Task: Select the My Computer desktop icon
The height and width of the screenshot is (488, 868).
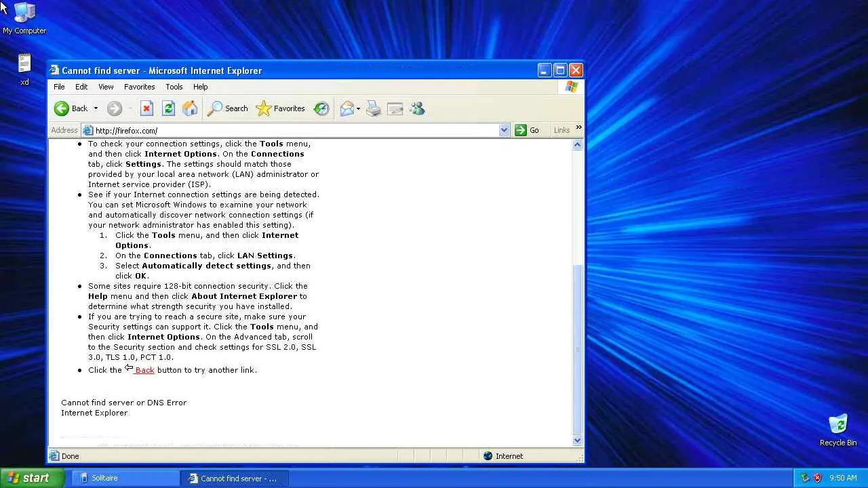Action: pyautogui.click(x=24, y=18)
